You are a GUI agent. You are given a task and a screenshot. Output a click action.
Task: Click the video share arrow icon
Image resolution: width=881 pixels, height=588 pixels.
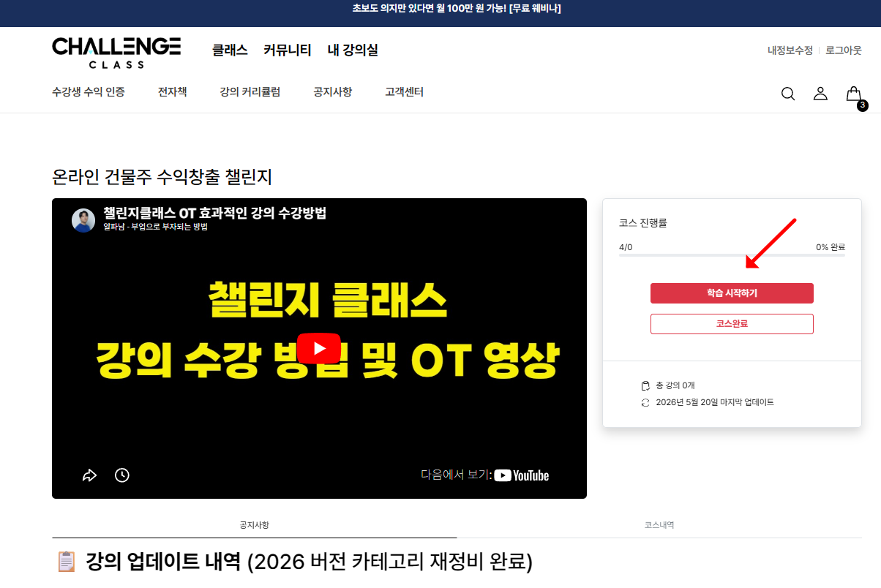tap(89, 475)
